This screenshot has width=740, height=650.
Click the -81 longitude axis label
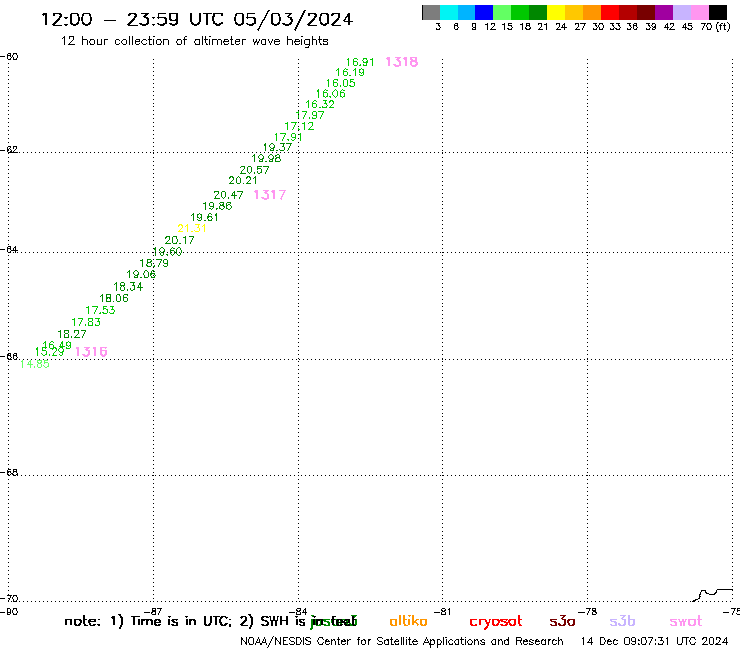click(443, 612)
